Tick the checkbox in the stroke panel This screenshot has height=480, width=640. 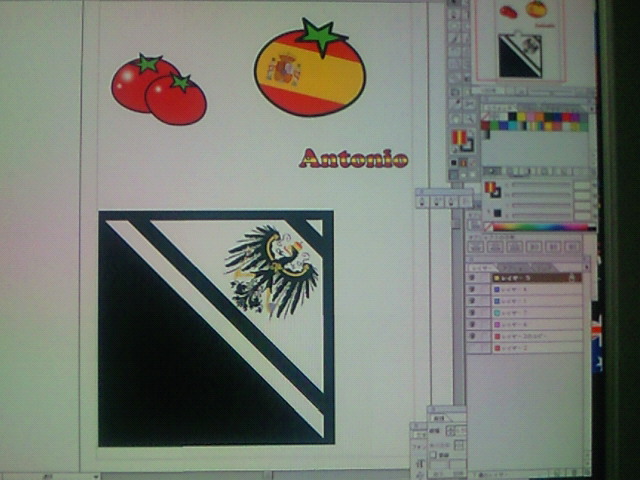[433, 455]
